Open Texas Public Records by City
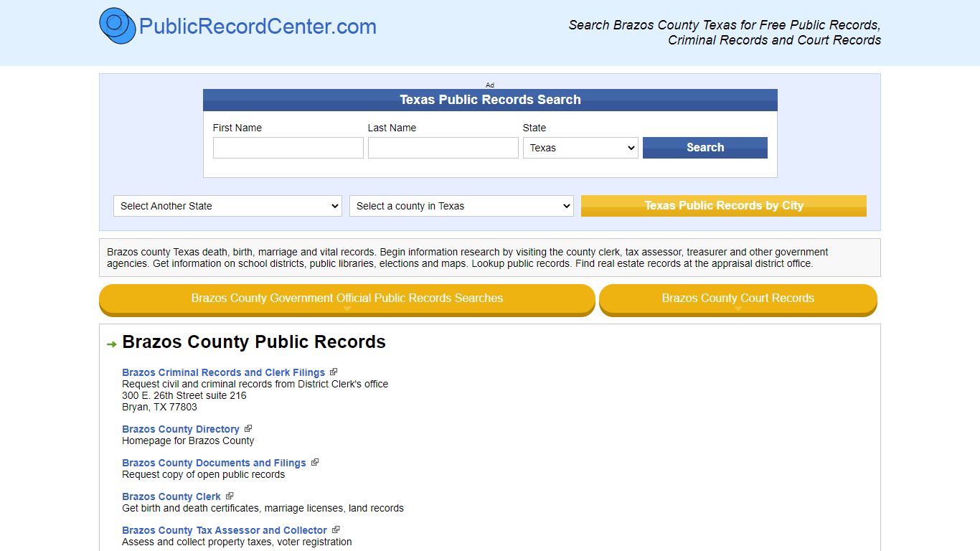This screenshot has width=980, height=551. [724, 205]
